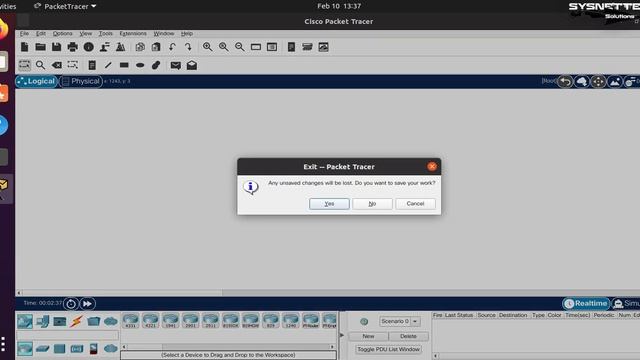Open the Tools menu
Image resolution: width=640 pixels, height=360 pixels.
(106, 33)
